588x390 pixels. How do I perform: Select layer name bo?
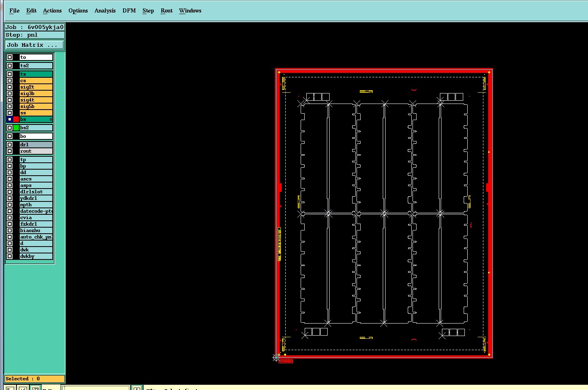coord(36,136)
